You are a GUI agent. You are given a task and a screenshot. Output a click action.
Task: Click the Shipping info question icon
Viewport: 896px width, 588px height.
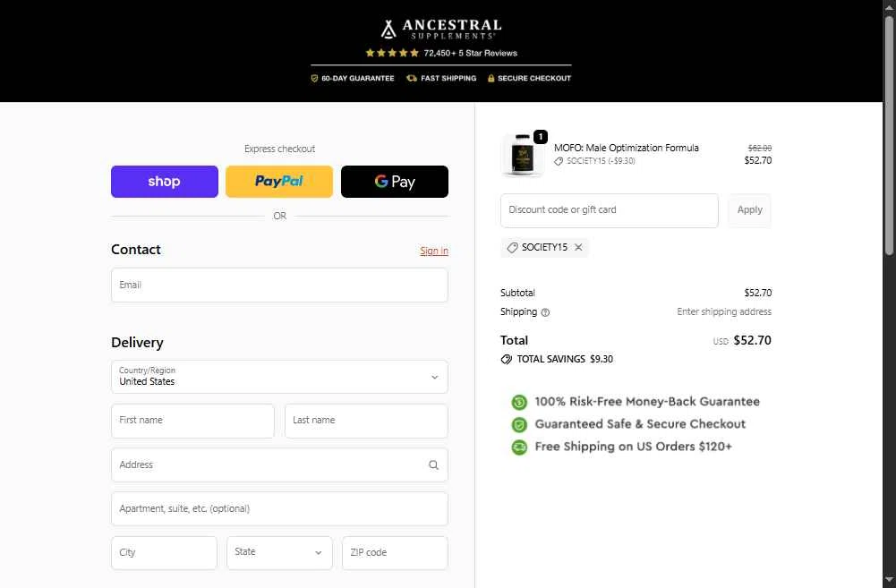545,312
